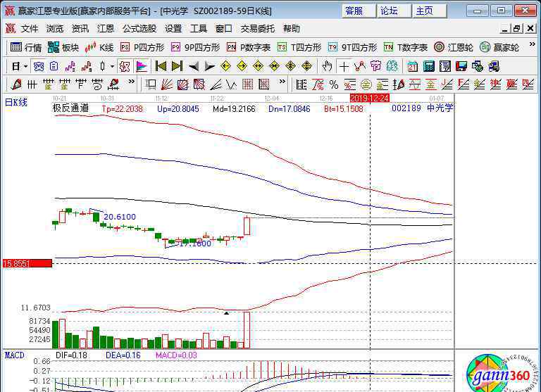Click the circled 金 golden ratio icon
This screenshot has height=392, width=541.
click(x=366, y=84)
